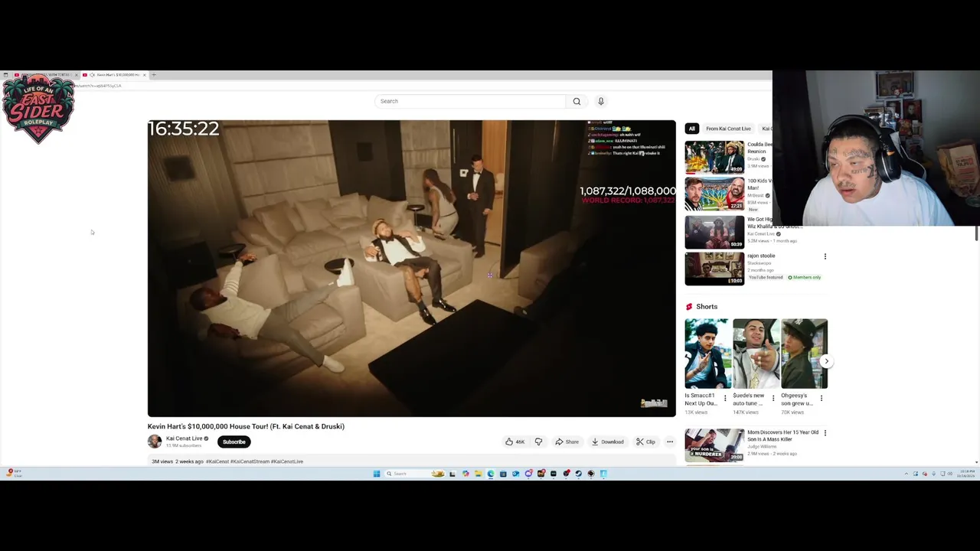Close the Kevin Hart's browser tab
Viewport: 980px width, 551px height.
144,75
